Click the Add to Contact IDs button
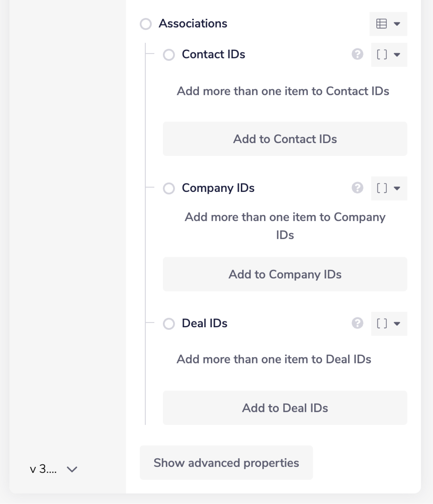 (285, 139)
